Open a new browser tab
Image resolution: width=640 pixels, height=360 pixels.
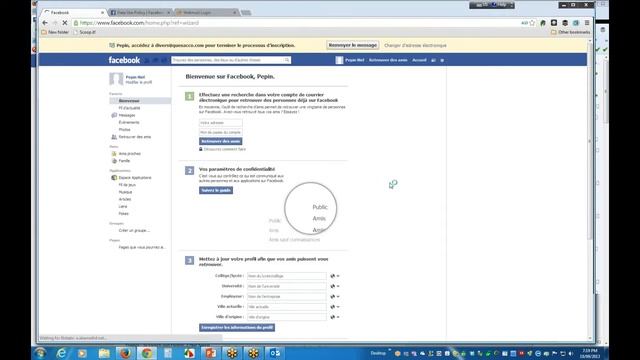[246, 13]
